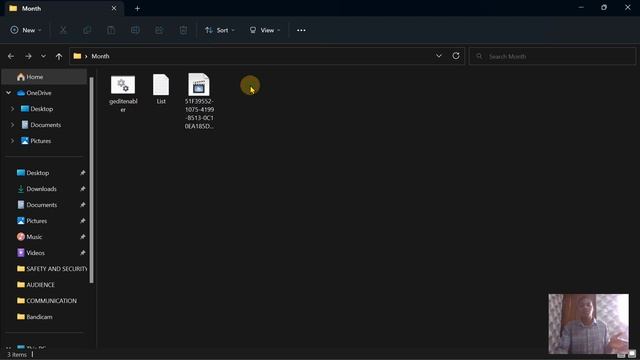Viewport: 640px width, 360px height.
Task: Open the See more ellipsis menu
Action: coord(301,30)
